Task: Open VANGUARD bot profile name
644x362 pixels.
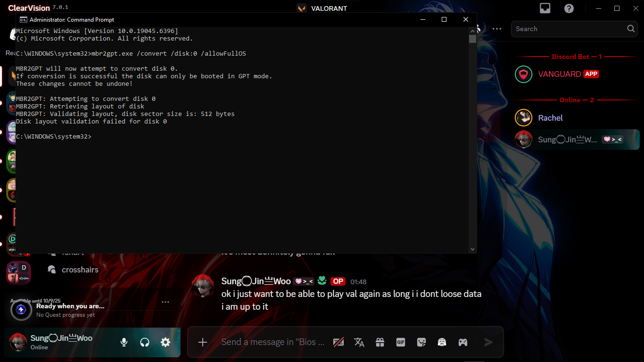Action: pyautogui.click(x=560, y=74)
